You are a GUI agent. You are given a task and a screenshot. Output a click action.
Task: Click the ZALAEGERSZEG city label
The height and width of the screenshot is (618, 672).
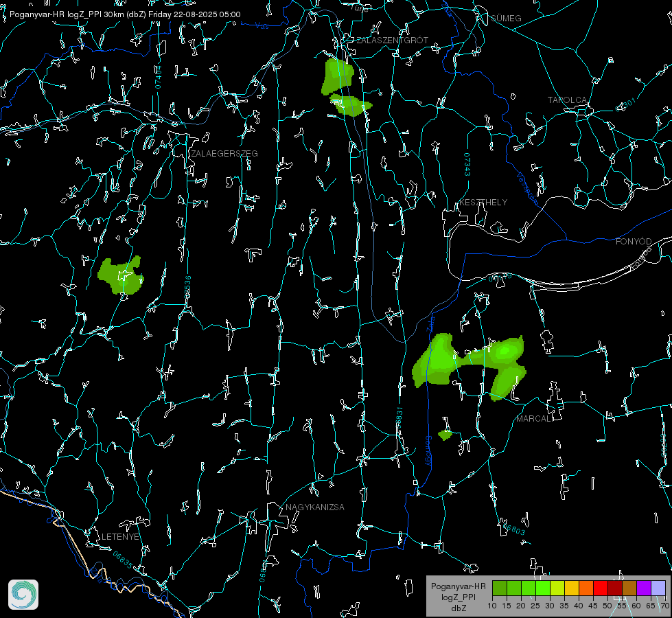tap(224, 154)
